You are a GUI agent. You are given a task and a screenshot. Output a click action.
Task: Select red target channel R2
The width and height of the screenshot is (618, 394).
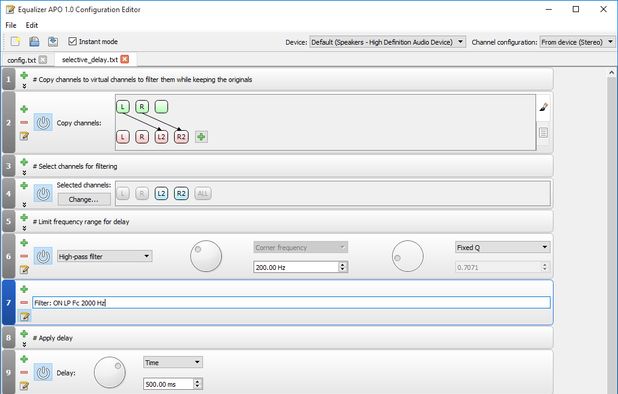(181, 137)
